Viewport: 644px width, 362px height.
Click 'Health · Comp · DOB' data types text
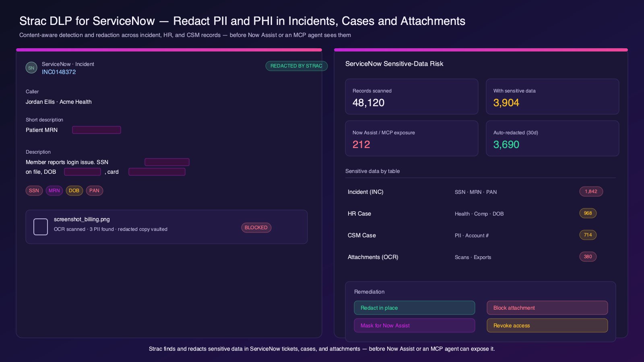(479, 214)
